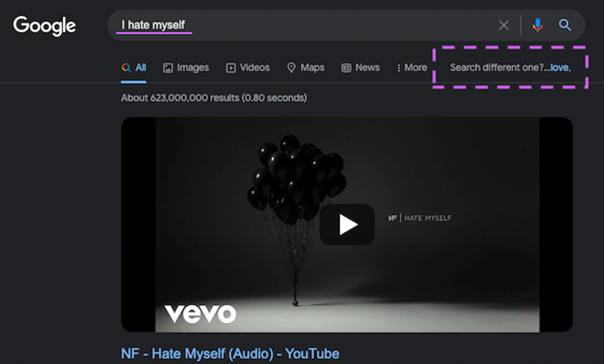Switch to the Images tab
604x364 pixels.
tap(186, 68)
